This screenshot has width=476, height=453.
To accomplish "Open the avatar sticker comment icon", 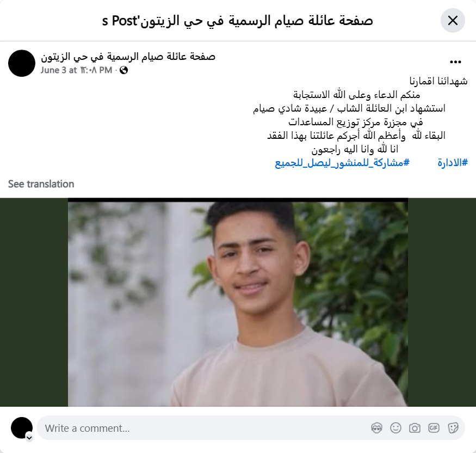I will [376, 428].
